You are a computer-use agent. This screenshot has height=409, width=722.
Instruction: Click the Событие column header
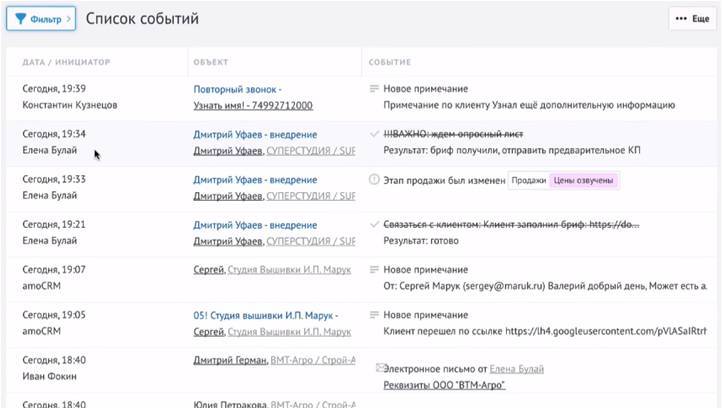click(x=389, y=62)
